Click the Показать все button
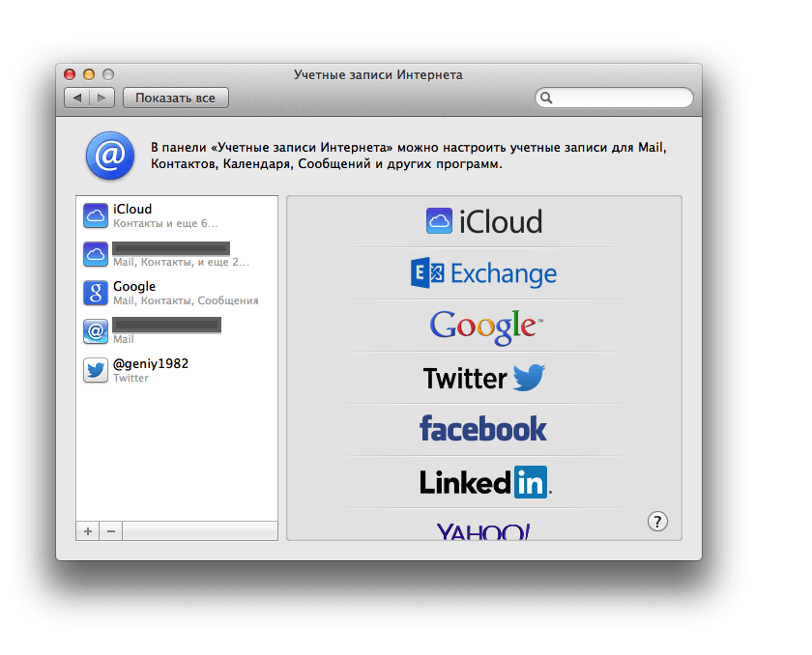Image resolution: width=812 pixels, height=655 pixels. click(x=176, y=98)
